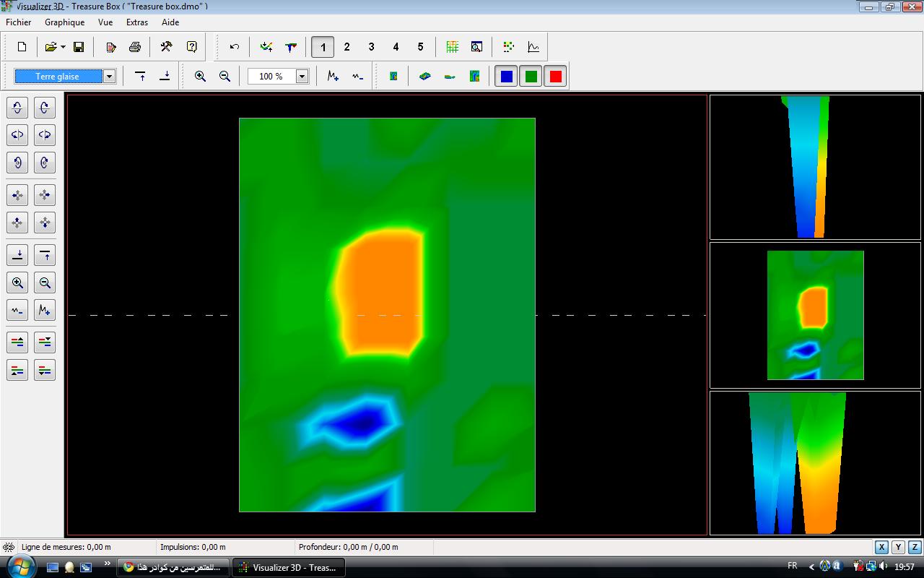Image resolution: width=924 pixels, height=578 pixels.
Task: Expand the Terre glaise soil type dropdown
Action: [109, 77]
